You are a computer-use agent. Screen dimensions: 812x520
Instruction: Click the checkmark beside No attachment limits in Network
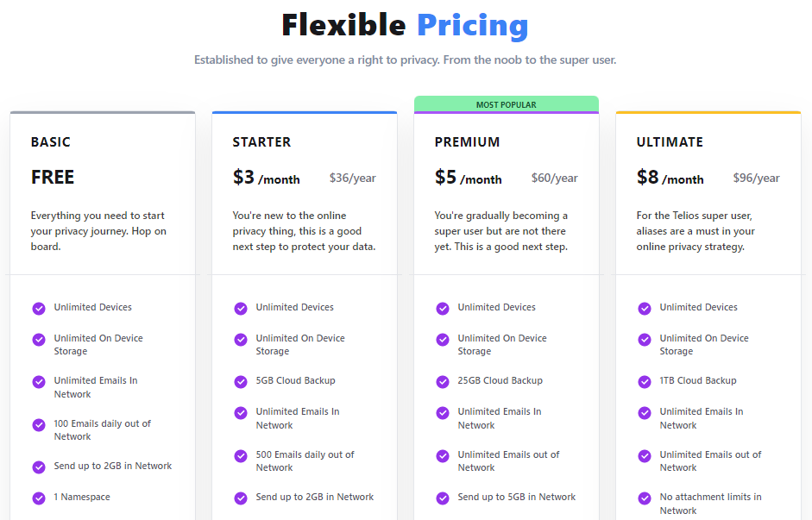click(645, 498)
